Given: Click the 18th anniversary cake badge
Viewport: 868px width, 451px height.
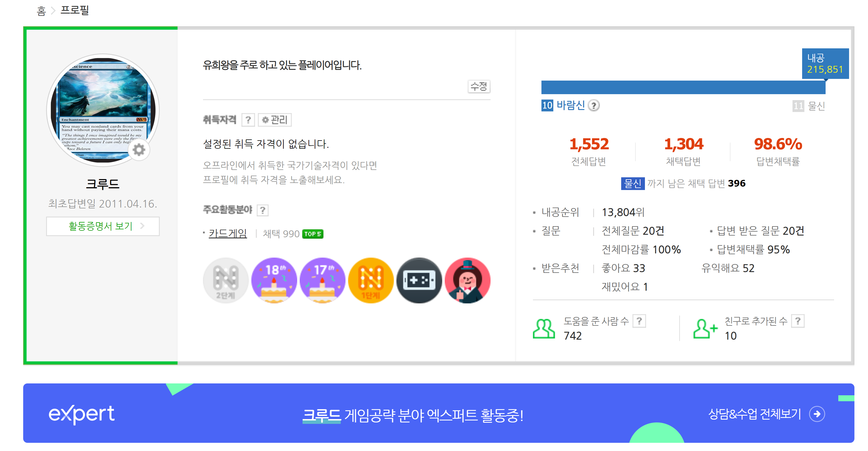Looking at the screenshot, I should pyautogui.click(x=274, y=280).
